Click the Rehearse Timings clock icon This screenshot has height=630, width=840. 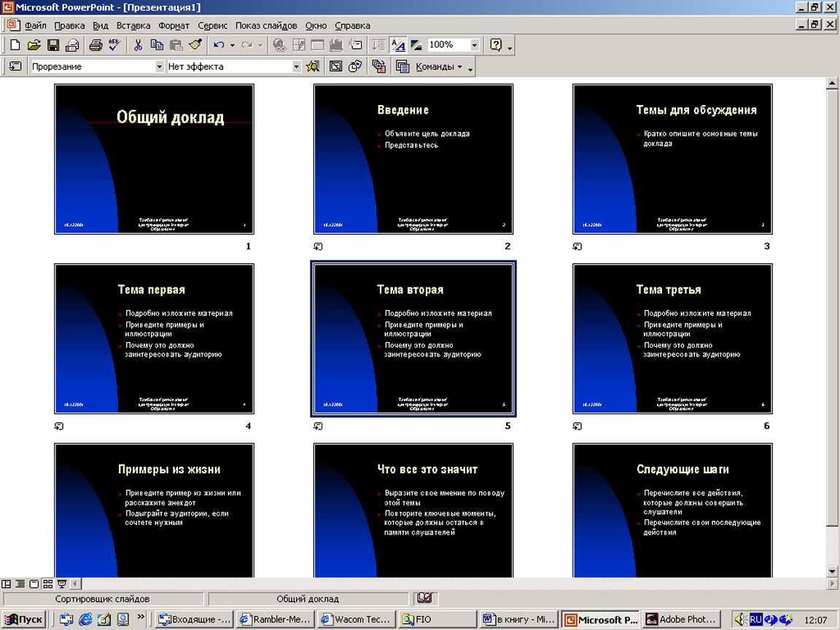354,66
